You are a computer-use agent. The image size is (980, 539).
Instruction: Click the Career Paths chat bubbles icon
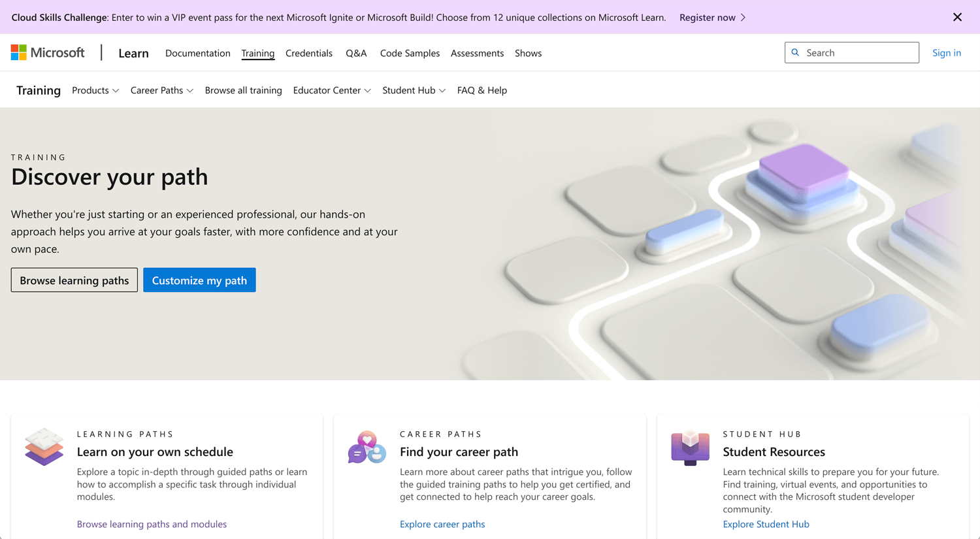367,447
